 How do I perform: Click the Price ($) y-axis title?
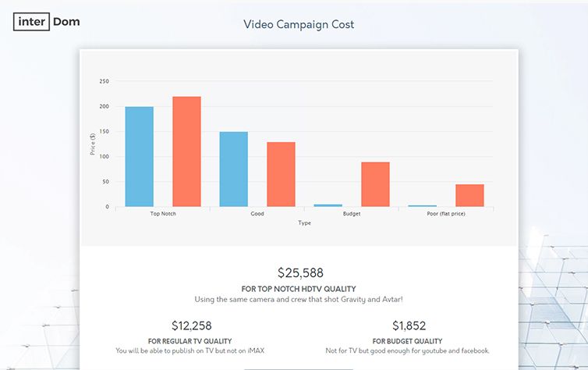click(x=93, y=144)
